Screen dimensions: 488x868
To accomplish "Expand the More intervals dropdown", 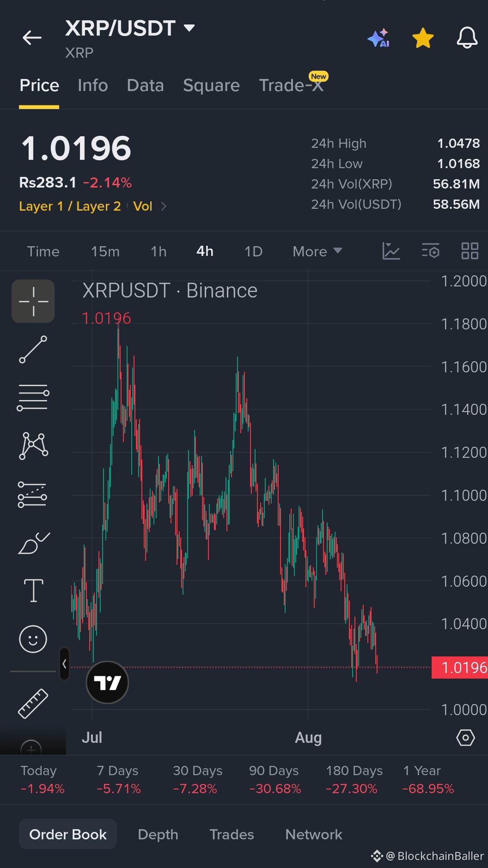I will [x=317, y=251].
